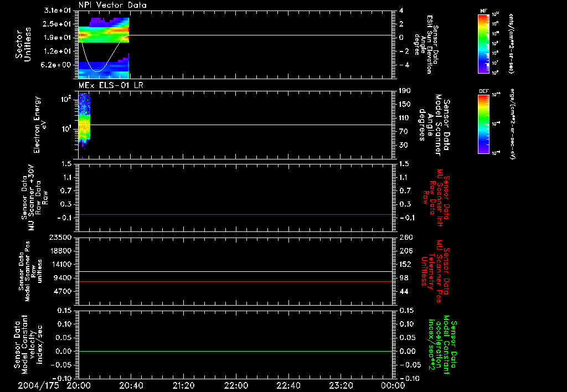Viewport: 567px width, 392px height.
Task: Click the '190' scanner angle tick label
Action: coord(405,91)
